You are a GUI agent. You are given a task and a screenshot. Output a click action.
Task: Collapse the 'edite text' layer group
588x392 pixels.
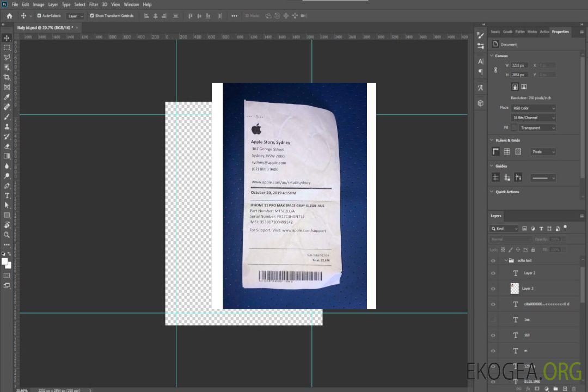coord(506,260)
